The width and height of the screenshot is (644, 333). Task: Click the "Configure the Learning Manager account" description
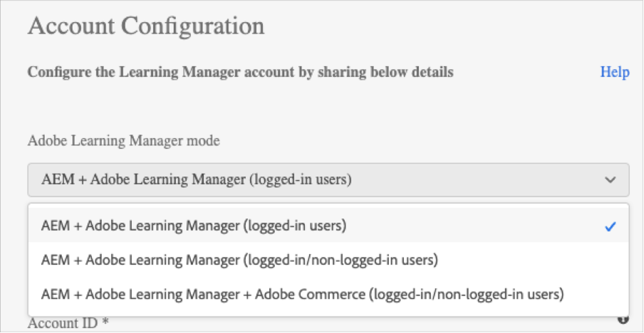[240, 73]
